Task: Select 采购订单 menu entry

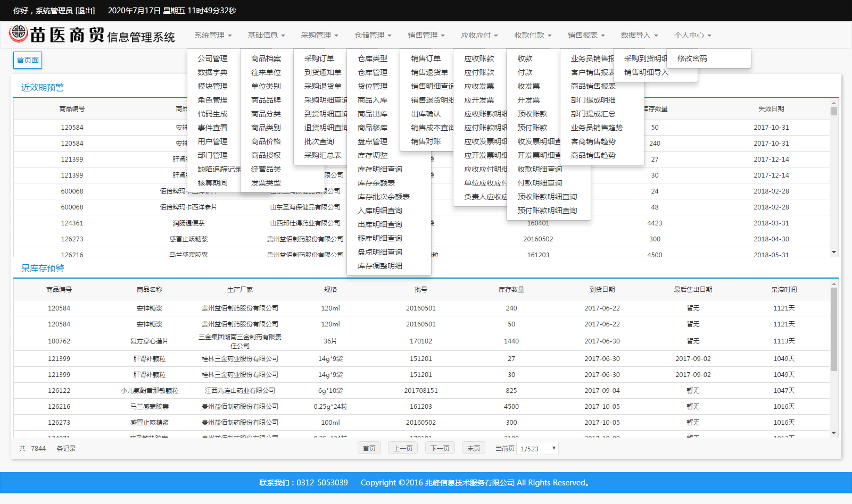Action: (x=319, y=58)
